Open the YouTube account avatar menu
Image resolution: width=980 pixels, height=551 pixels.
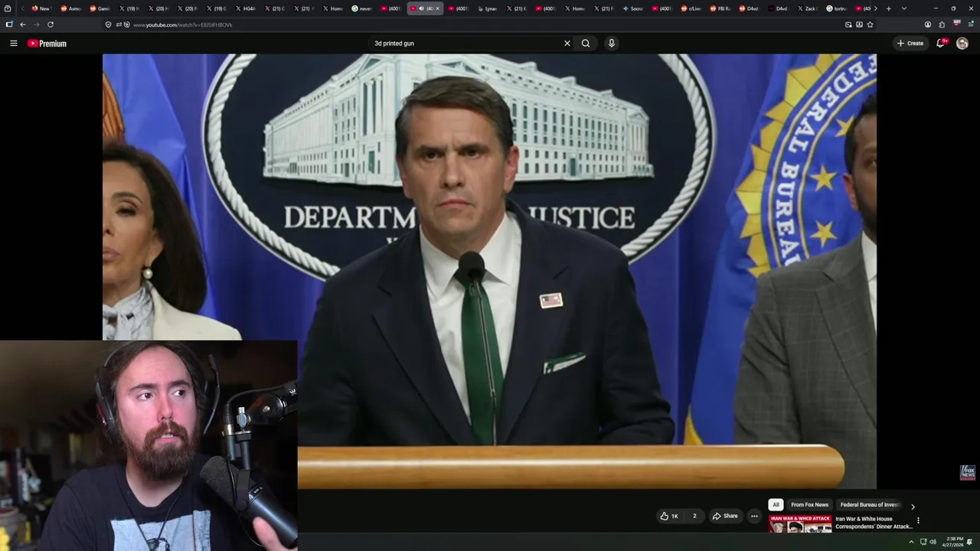coord(962,44)
